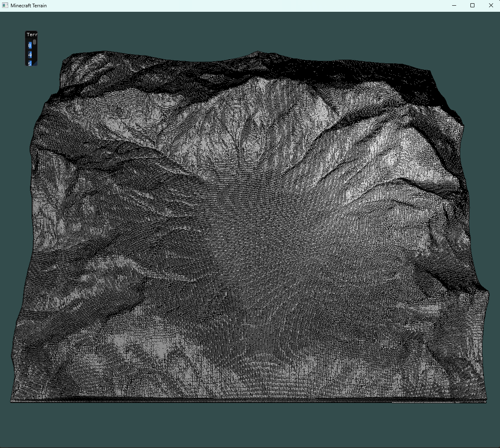Click the slider showing value 0
500x448 pixels.
click(30, 45)
